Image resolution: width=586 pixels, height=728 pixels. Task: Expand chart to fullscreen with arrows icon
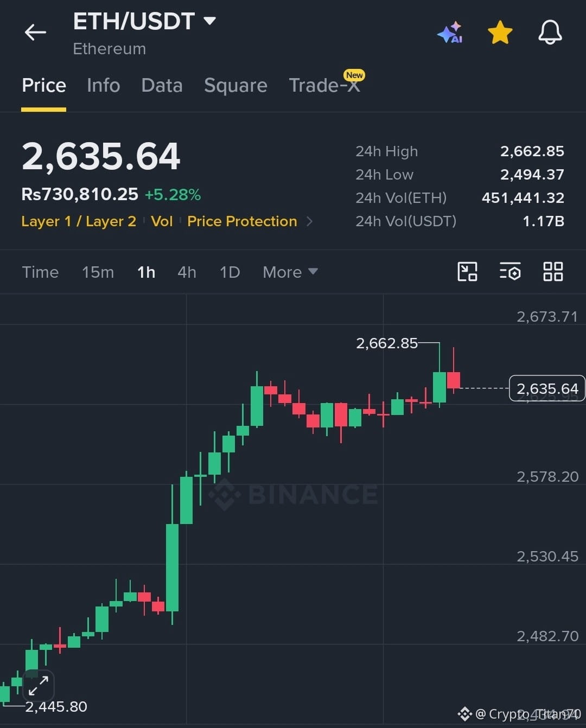(39, 685)
